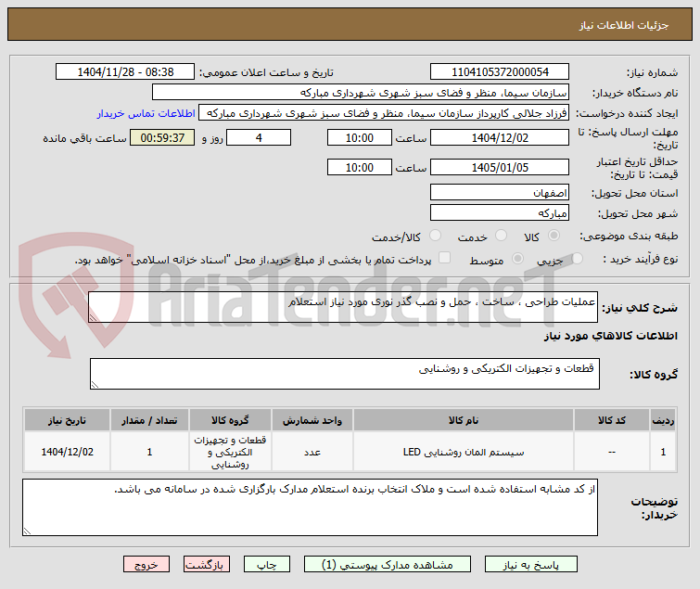Select the خدمت radio button
This screenshot has height=589, width=700.
(501, 236)
